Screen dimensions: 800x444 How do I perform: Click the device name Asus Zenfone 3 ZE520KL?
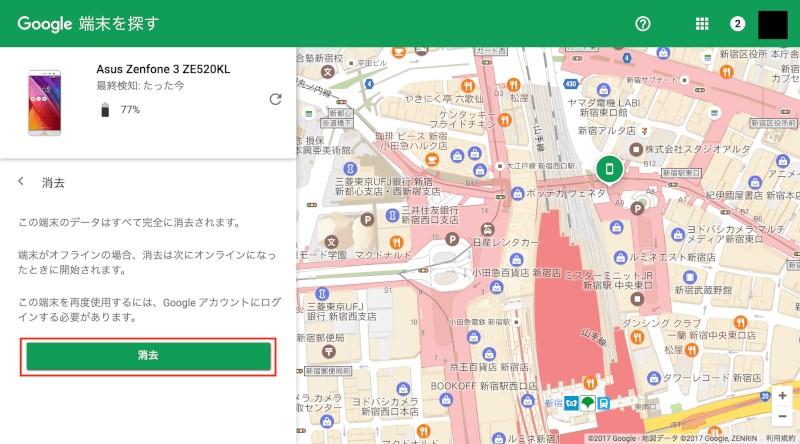pyautogui.click(x=163, y=69)
